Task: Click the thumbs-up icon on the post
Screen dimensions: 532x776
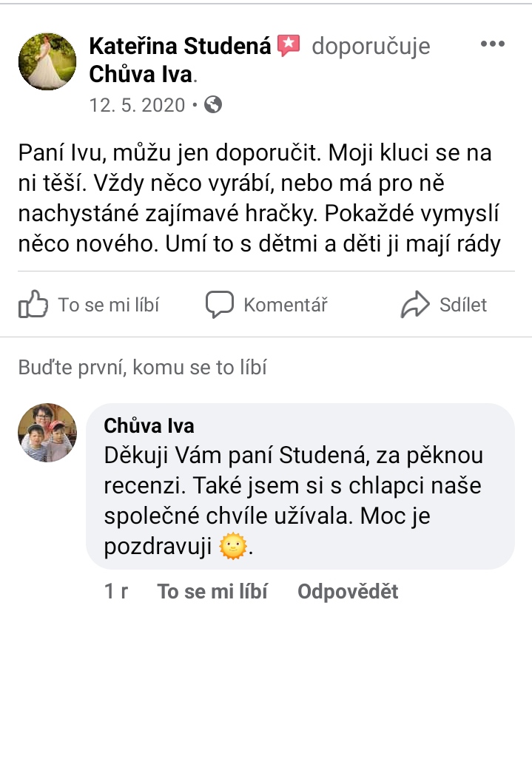Action: pyautogui.click(x=33, y=304)
